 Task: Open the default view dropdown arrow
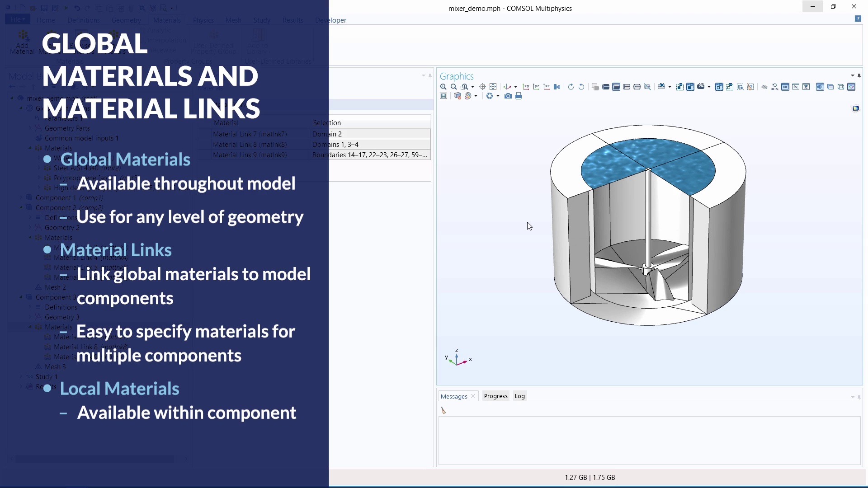pos(515,87)
